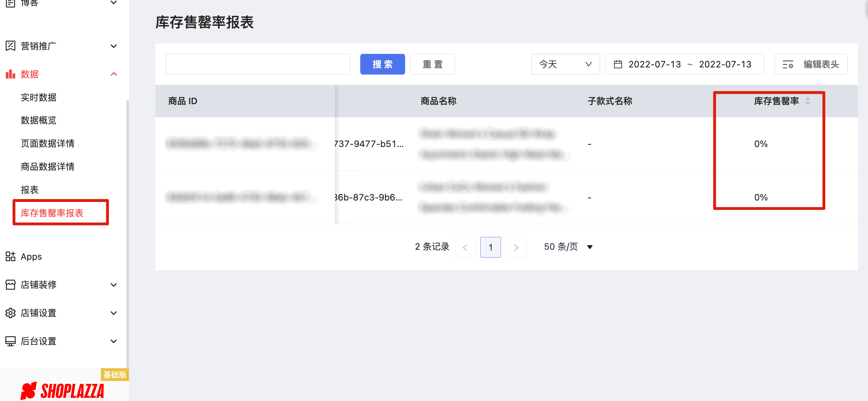Click the 店铺设置 gear icon
The width and height of the screenshot is (868, 401).
pyautogui.click(x=10, y=313)
